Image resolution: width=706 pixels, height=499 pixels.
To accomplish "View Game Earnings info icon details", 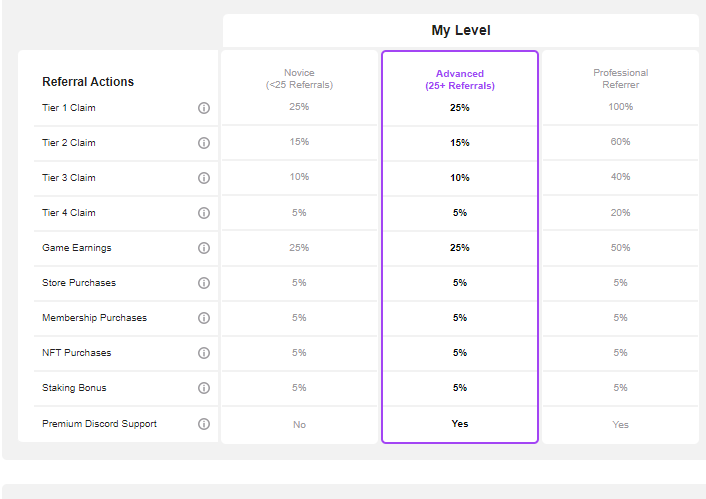I will [x=204, y=248].
